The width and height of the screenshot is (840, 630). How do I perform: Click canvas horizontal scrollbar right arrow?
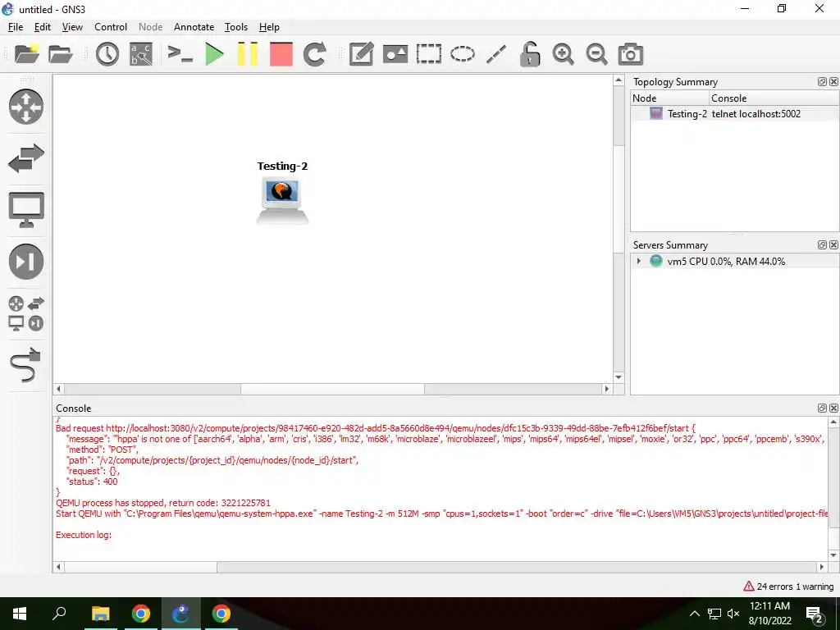click(607, 389)
